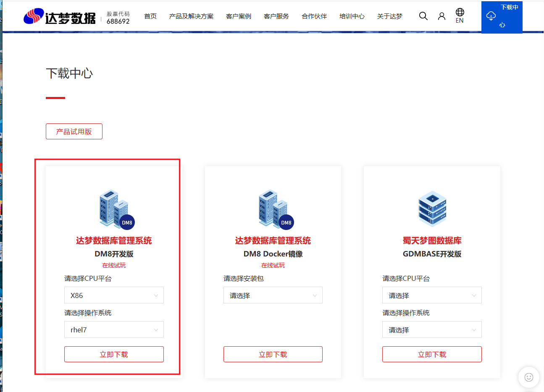Open DM8开发版 CPU platform dropdown showing X86
The height and width of the screenshot is (392, 544).
pos(114,295)
